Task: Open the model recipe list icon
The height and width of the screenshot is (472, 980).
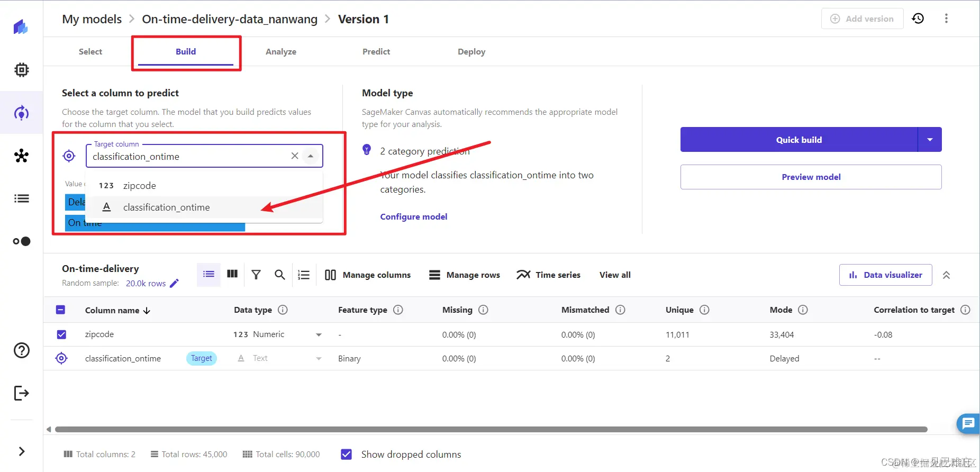Action: pos(304,275)
